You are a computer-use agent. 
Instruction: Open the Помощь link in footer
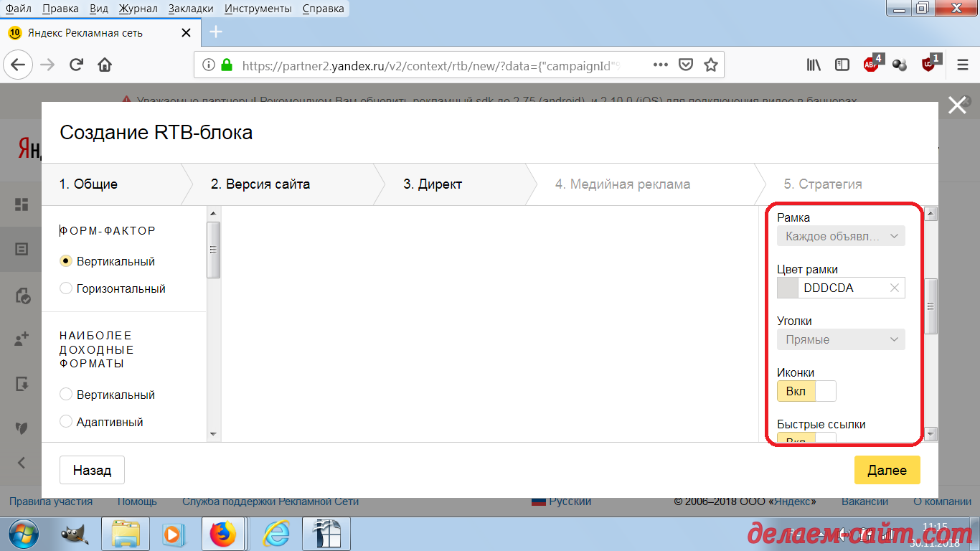137,501
